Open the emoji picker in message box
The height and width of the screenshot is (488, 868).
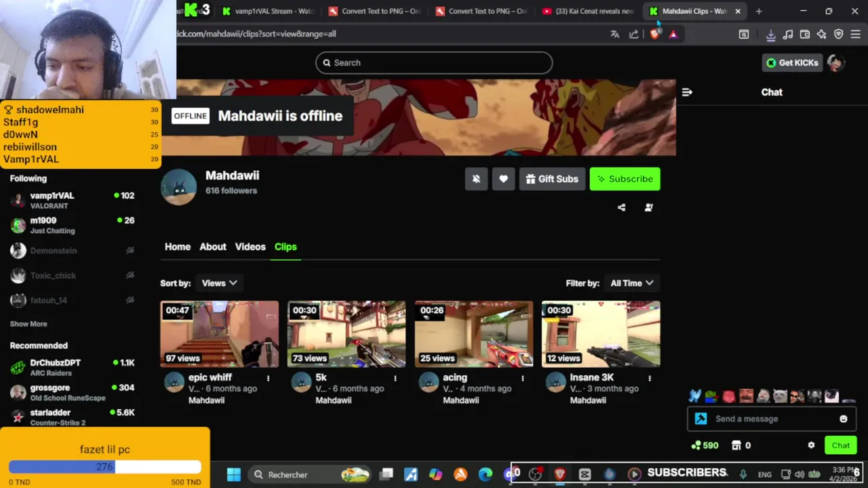point(844,419)
